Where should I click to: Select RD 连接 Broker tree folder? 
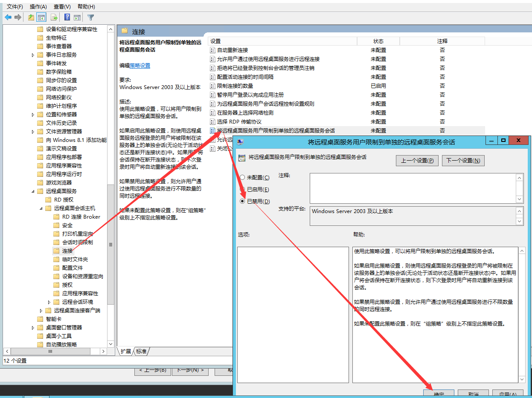point(81,216)
